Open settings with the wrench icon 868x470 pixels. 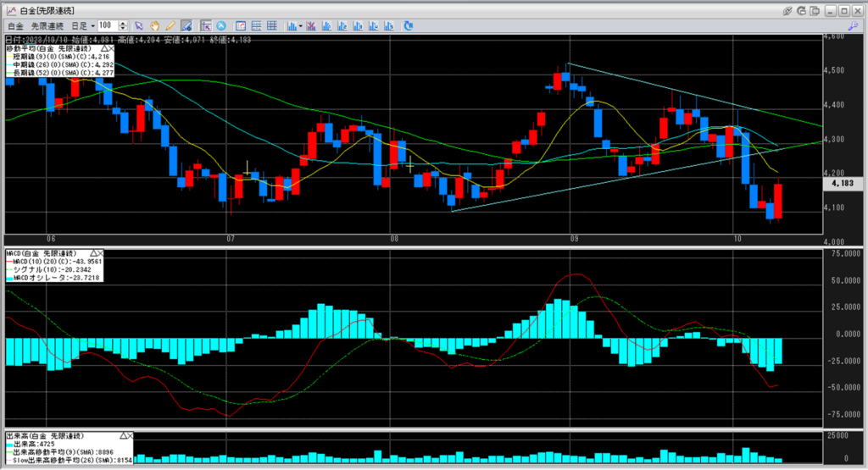[854, 26]
